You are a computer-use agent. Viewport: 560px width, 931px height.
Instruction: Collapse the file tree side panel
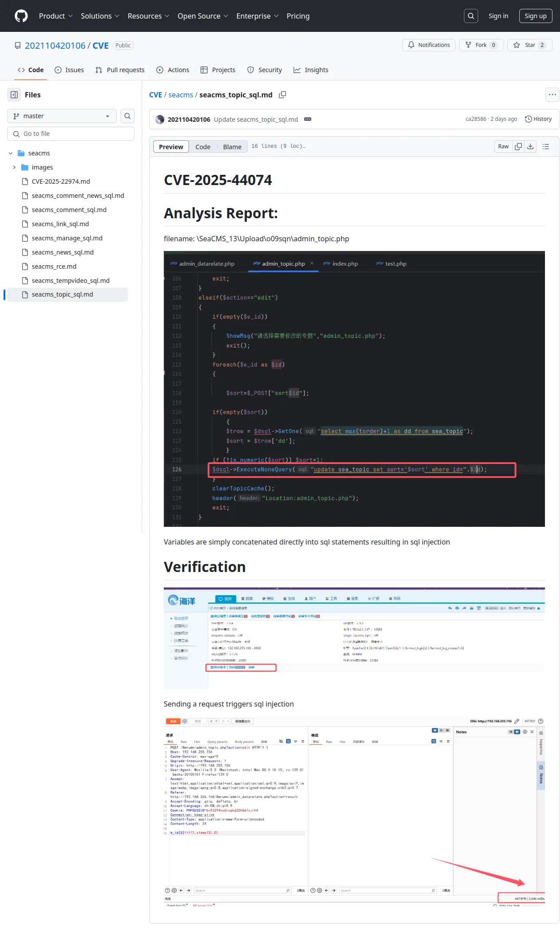pyautogui.click(x=14, y=95)
